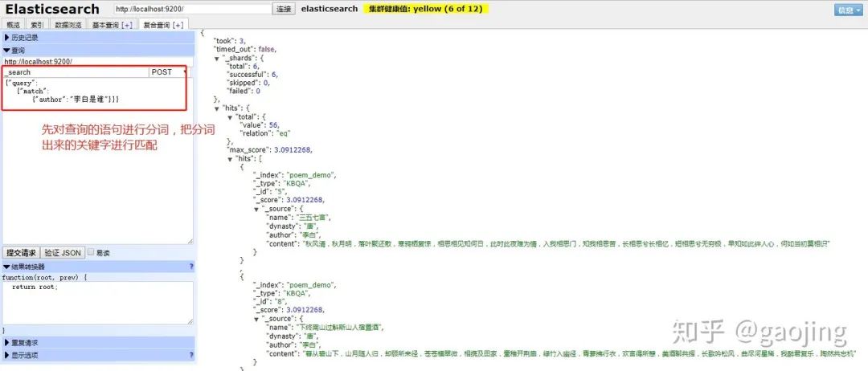Expand the 重复请求 section
Viewport: 868px width, 371px height.
(x=99, y=343)
